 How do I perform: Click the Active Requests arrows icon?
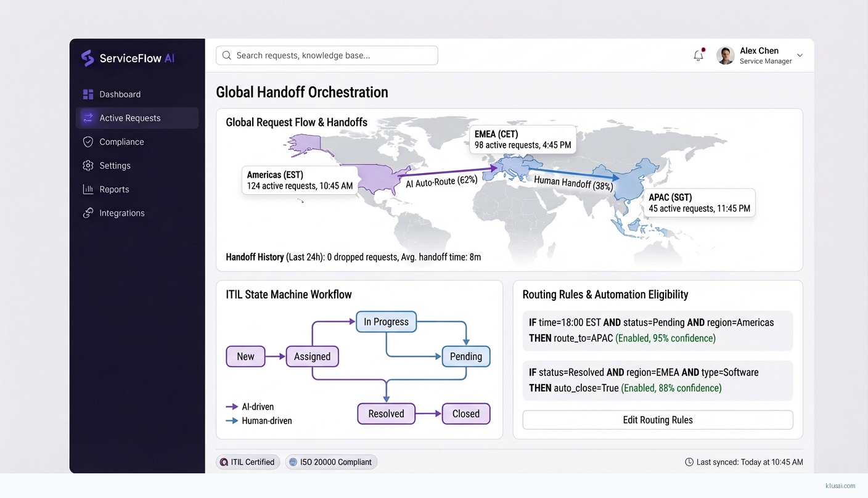click(x=88, y=118)
